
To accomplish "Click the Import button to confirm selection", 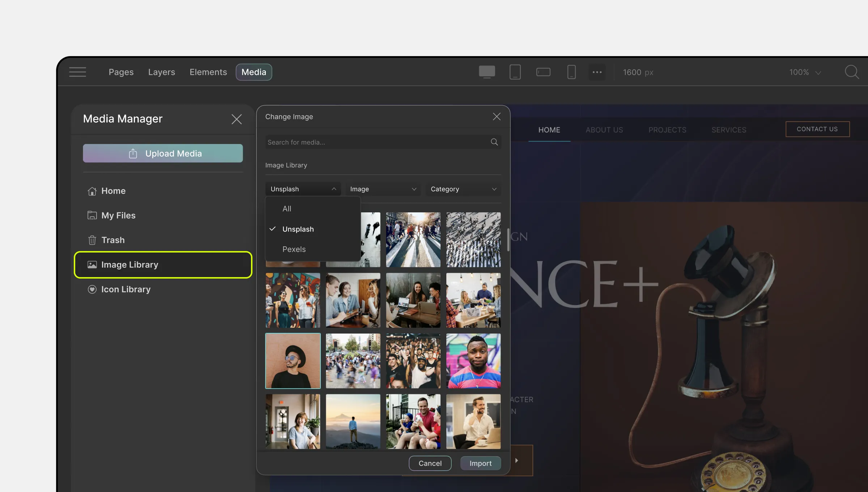I will coord(481,463).
